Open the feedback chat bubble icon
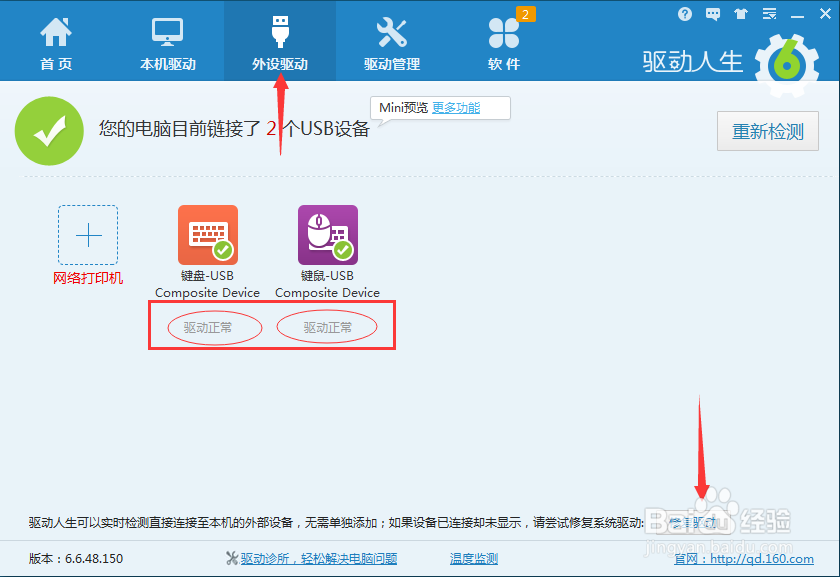The width and height of the screenshot is (840, 577). [x=713, y=14]
